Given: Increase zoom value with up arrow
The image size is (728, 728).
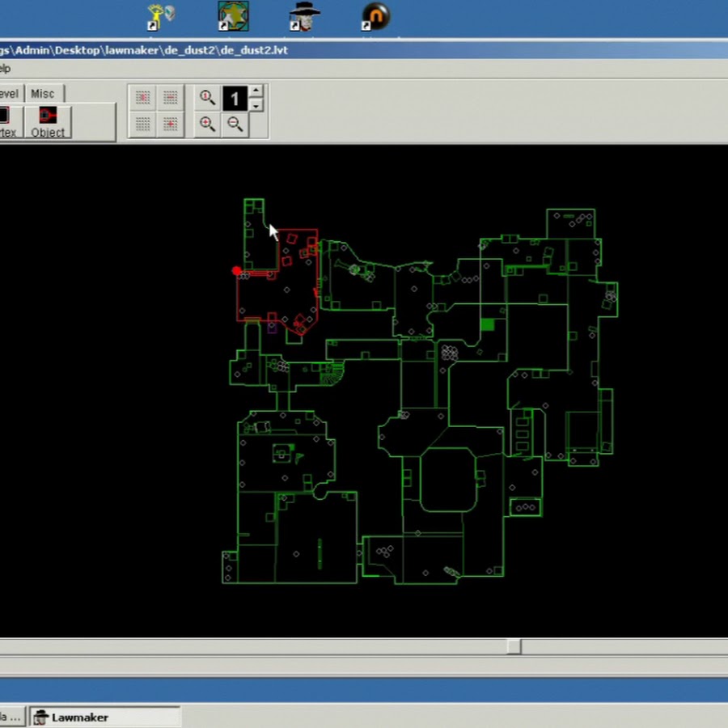Looking at the screenshot, I should point(256,91).
